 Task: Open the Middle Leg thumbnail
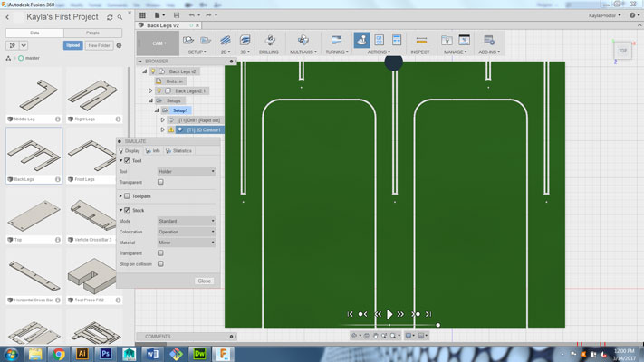click(x=34, y=94)
